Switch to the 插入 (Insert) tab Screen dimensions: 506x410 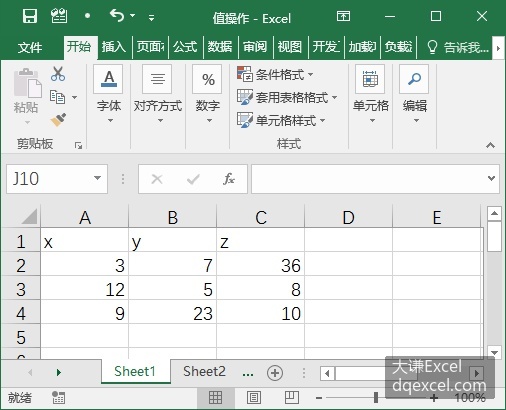[114, 47]
